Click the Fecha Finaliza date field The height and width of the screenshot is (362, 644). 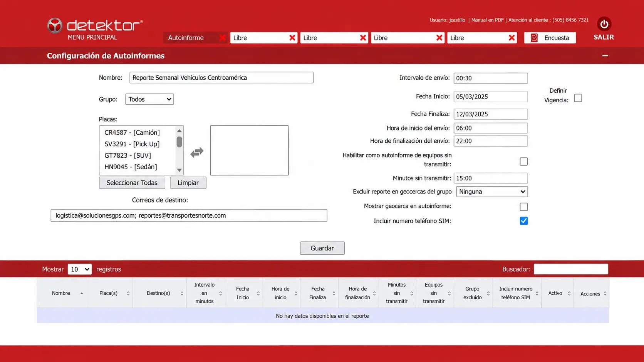[491, 114]
